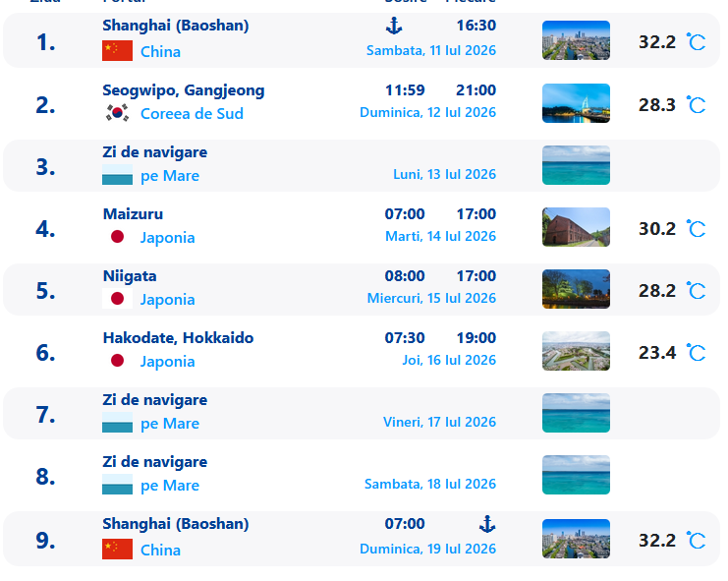Click the China flag on day 1
The width and height of the screenshot is (728, 581).
[118, 50]
